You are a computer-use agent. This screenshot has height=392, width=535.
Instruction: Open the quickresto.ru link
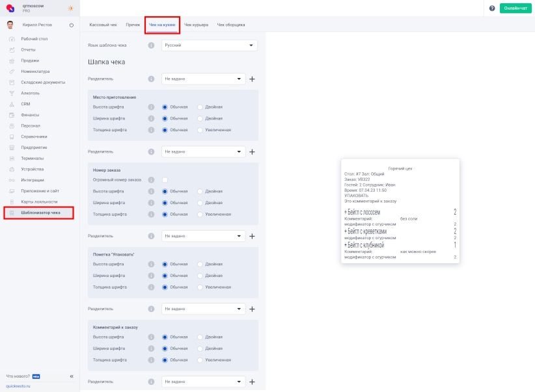coord(18,386)
